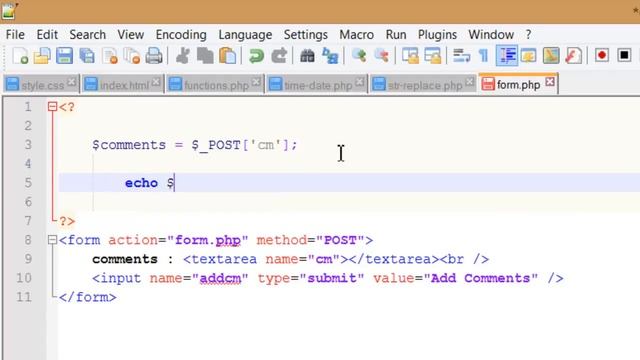Click the "Add Comments" value string
Viewport: 640px width, 360px height.
[480, 278]
